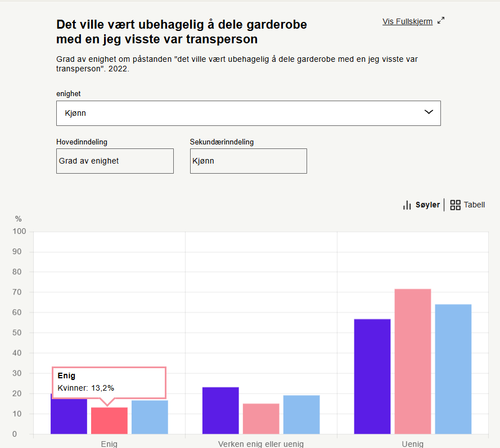Click the chevron arrow in the enighet dropdown
Viewport: 500px width, 448px height.
(x=429, y=112)
